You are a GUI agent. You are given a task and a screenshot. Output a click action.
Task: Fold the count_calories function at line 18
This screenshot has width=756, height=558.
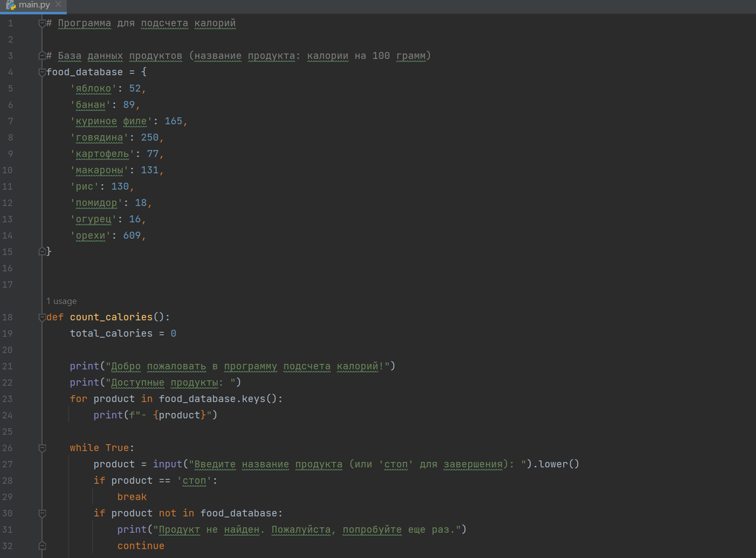(42, 317)
